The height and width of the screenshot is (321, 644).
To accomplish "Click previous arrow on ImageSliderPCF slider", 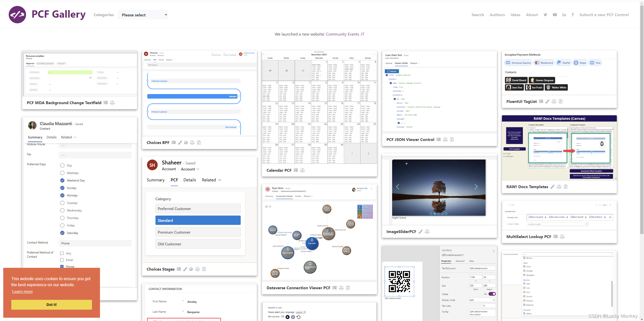I will [397, 187].
